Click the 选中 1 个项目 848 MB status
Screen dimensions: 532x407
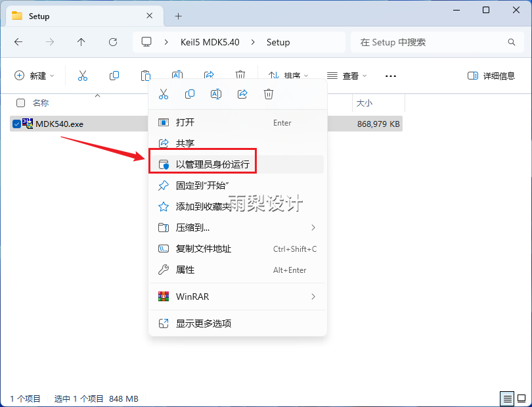96,398
